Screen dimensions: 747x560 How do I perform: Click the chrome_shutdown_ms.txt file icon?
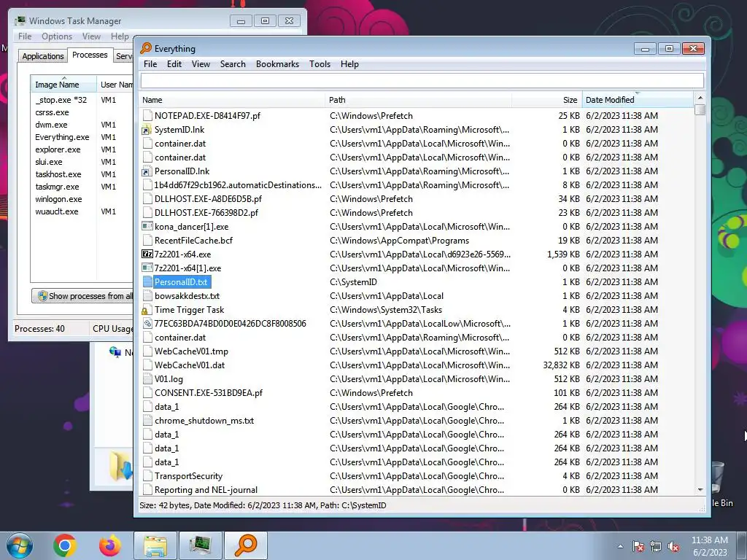click(147, 421)
